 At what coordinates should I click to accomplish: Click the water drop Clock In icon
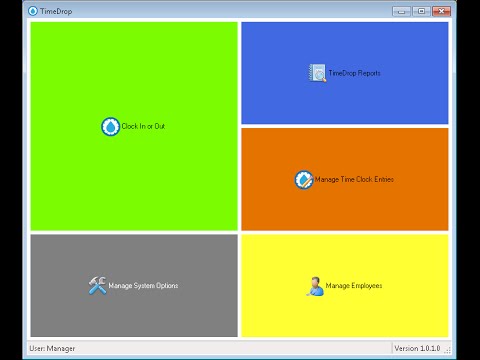[x=110, y=127]
